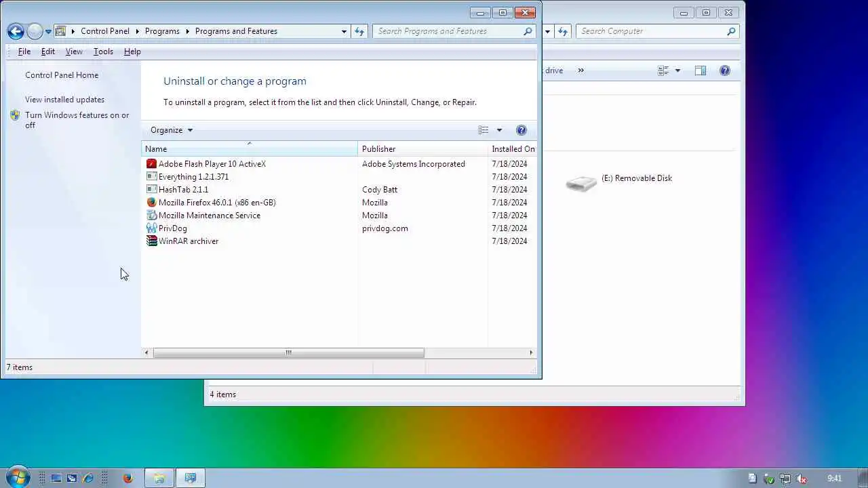
Task: Open Turn Windows features on or off
Action: pyautogui.click(x=77, y=120)
